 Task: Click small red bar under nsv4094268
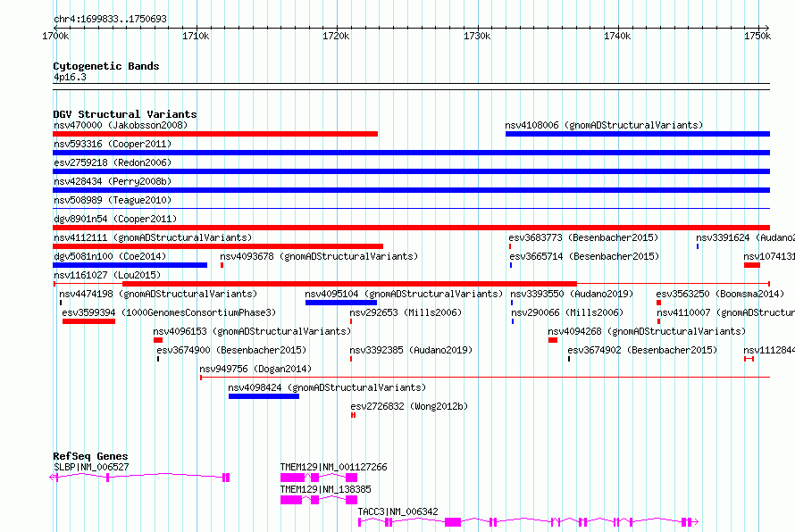pos(553,340)
